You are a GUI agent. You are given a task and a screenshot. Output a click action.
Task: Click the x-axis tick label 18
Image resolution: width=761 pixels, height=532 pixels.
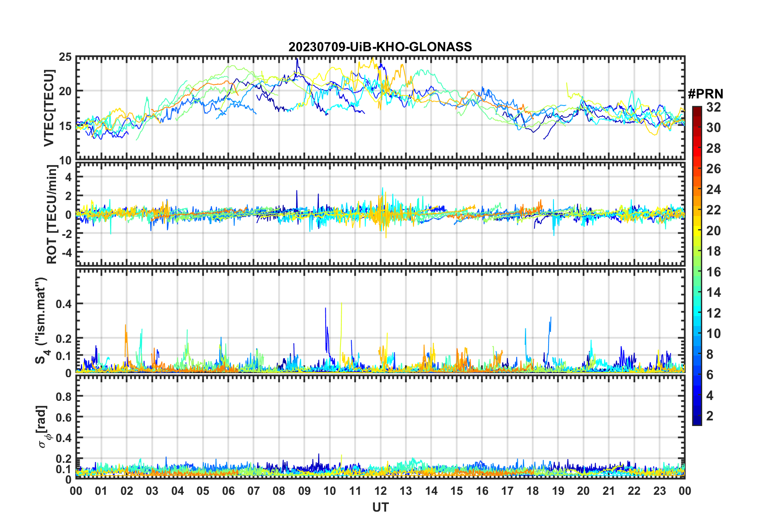pyautogui.click(x=533, y=491)
